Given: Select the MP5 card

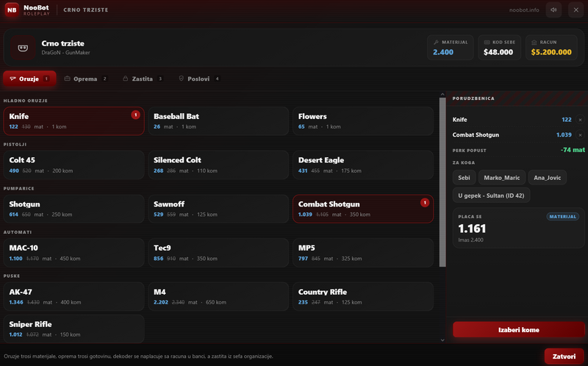Looking at the screenshot, I should pyautogui.click(x=363, y=252).
